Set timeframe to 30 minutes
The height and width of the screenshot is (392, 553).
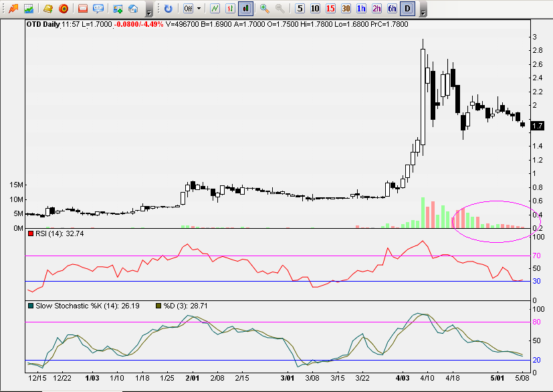346,9
